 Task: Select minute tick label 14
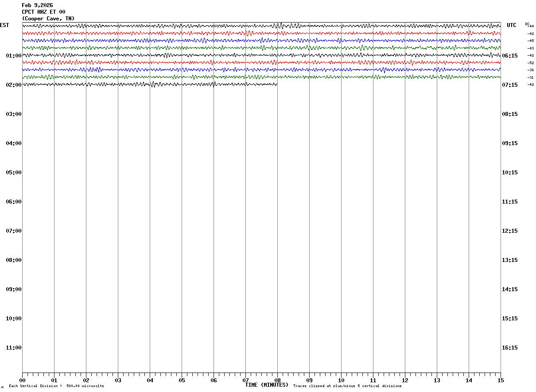[469, 380]
